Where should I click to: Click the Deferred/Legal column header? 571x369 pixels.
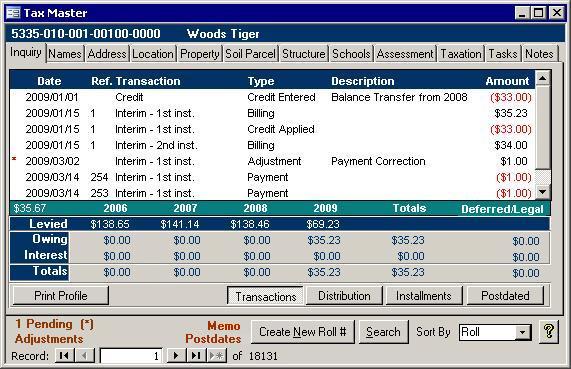(502, 209)
